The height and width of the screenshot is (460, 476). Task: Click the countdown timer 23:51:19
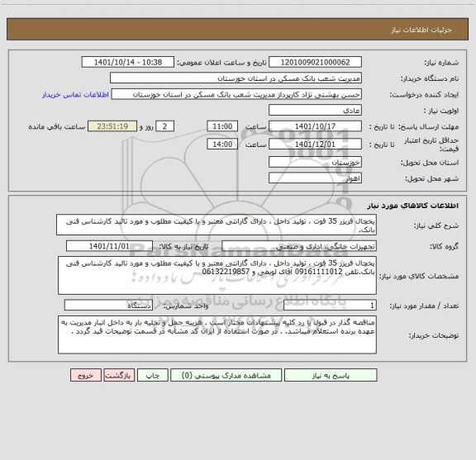point(112,126)
